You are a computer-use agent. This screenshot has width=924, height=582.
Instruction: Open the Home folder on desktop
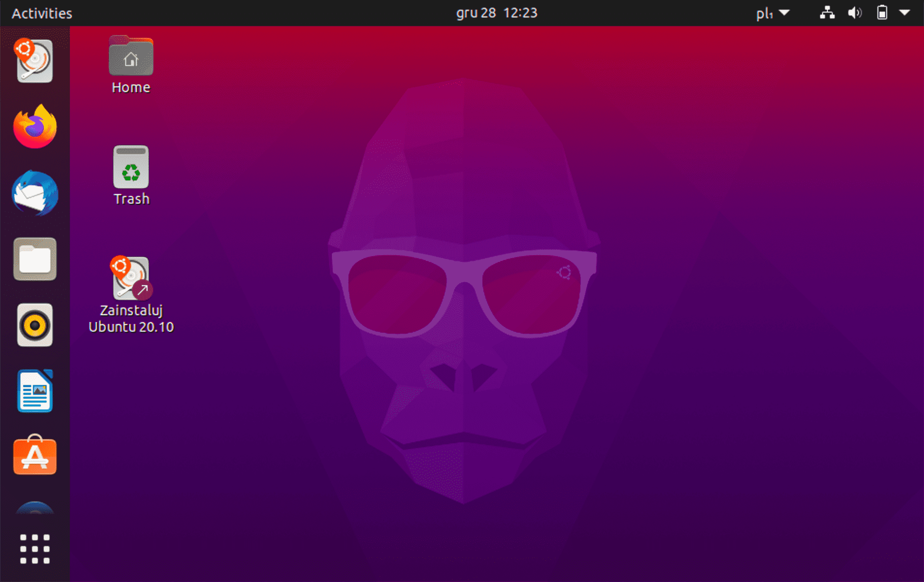[131, 65]
